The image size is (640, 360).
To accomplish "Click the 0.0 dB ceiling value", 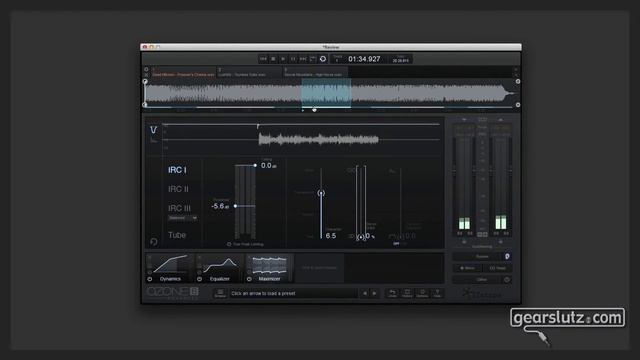I will (x=268, y=165).
